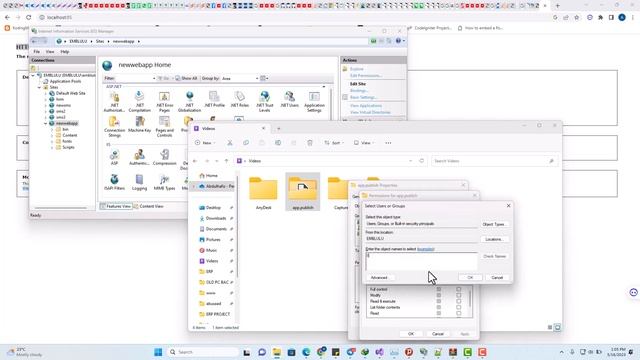640x360 pixels.
Task: Open Windows Start button on taskbar
Action: (x=158, y=352)
